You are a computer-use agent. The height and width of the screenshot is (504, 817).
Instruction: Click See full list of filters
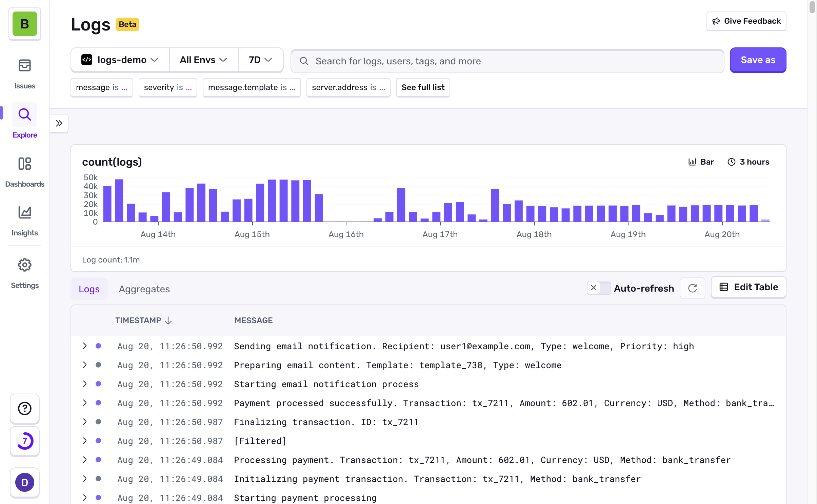423,87
